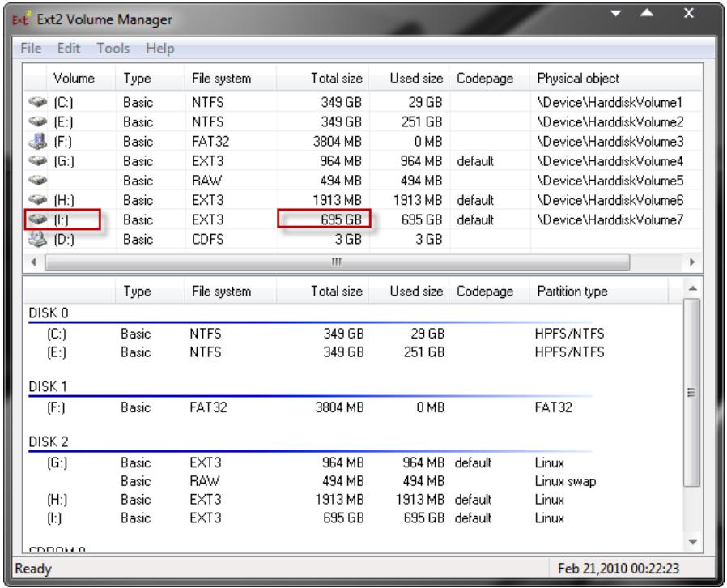Click the Ext2 Volume Manager app icon
Image resolution: width=727 pixels, height=588 pixels.
pos(21,19)
